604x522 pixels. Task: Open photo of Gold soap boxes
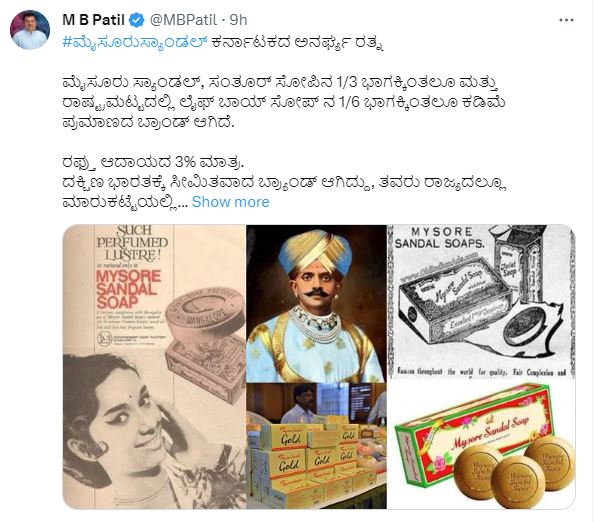click(316, 446)
